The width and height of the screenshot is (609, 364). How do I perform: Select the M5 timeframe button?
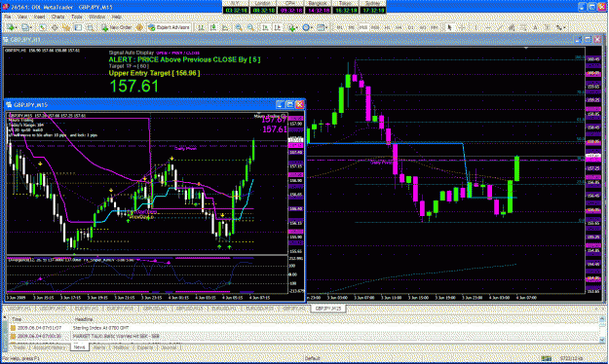tap(352, 27)
